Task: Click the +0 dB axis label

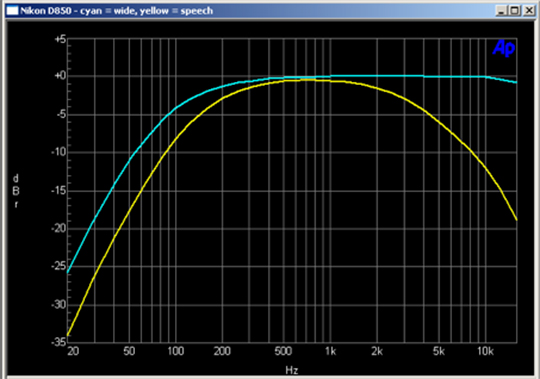Action: pos(60,76)
